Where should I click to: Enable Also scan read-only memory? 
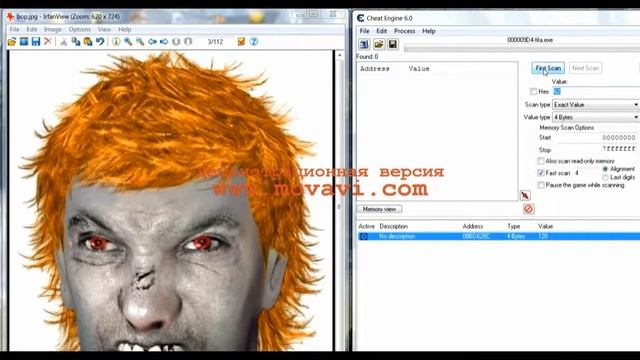(541, 161)
